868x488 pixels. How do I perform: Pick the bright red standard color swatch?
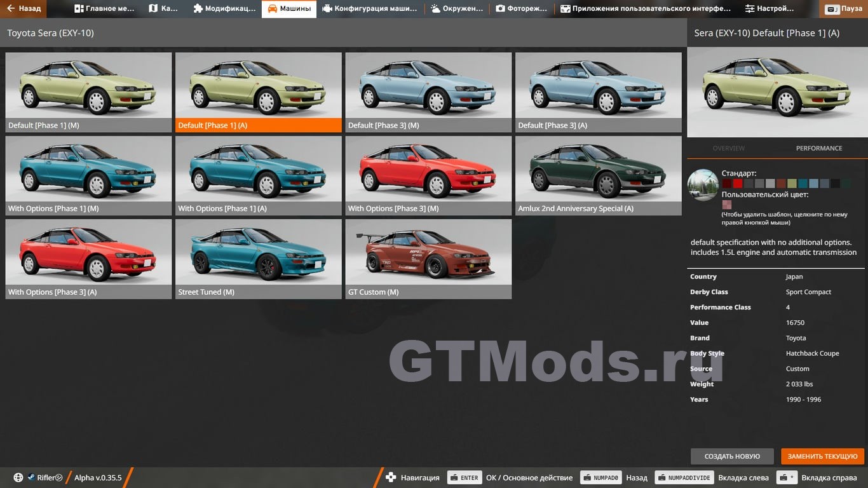738,184
